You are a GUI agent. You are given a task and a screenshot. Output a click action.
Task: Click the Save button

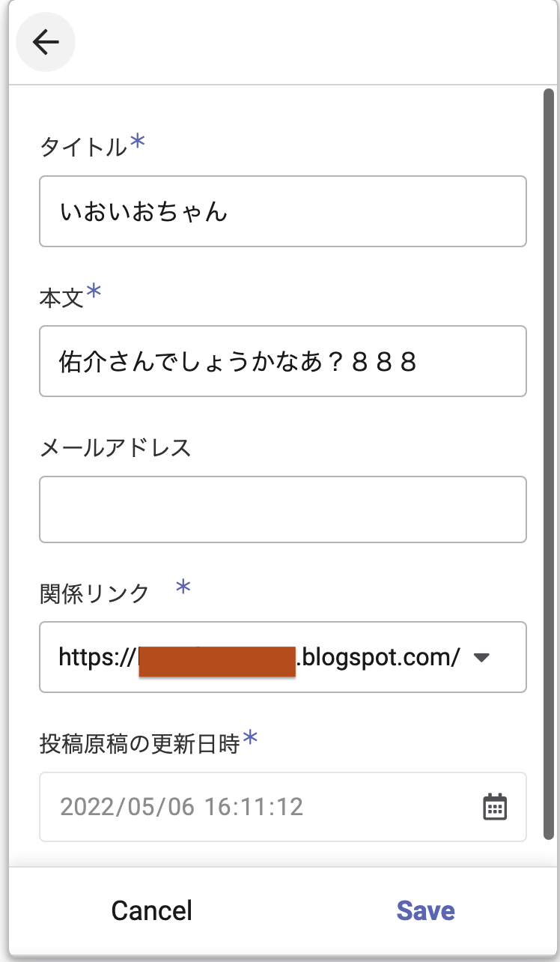tap(425, 910)
